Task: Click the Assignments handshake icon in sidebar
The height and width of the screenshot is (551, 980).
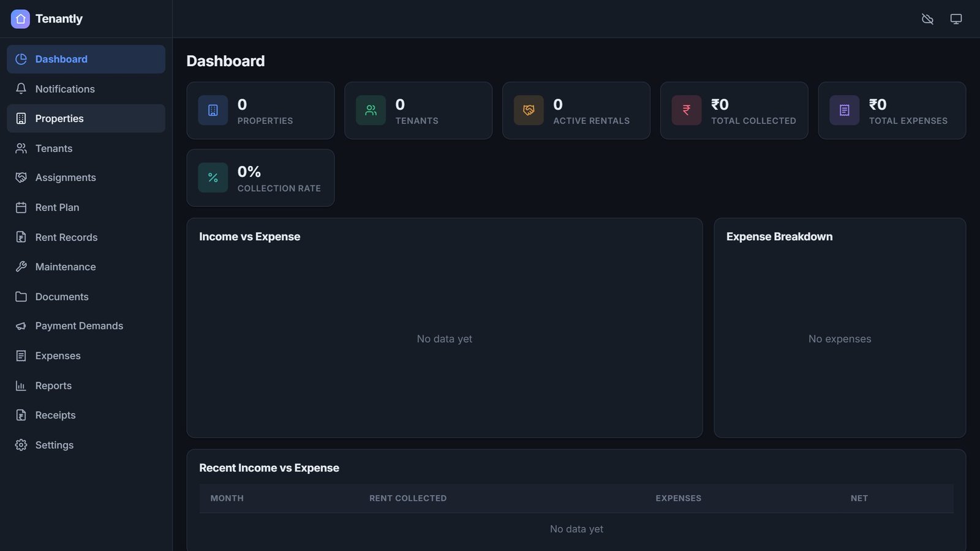Action: coord(21,178)
